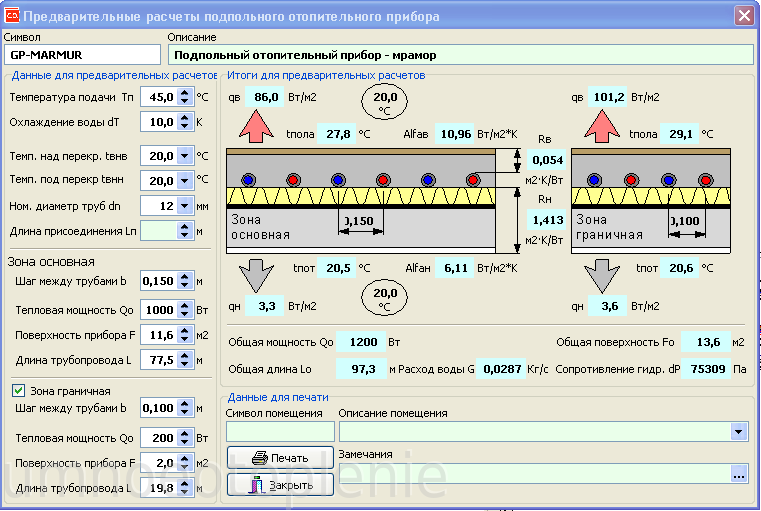Click the Символ field containing GP-MARMUR

(x=83, y=55)
